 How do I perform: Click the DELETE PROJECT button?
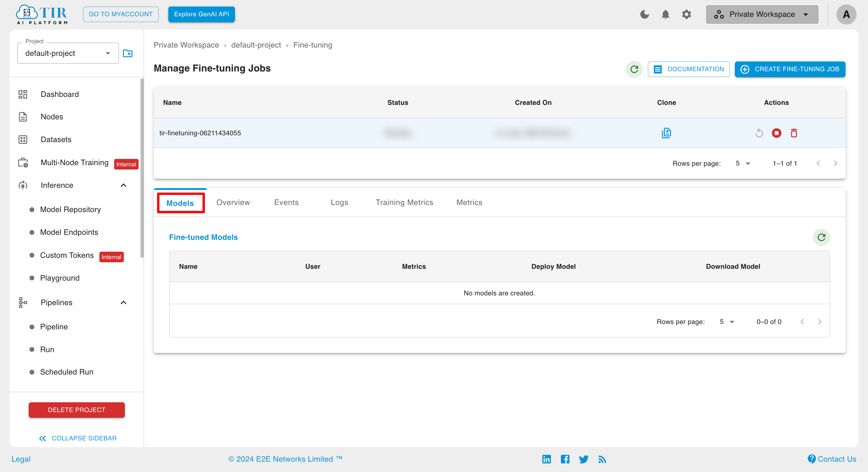(x=76, y=410)
